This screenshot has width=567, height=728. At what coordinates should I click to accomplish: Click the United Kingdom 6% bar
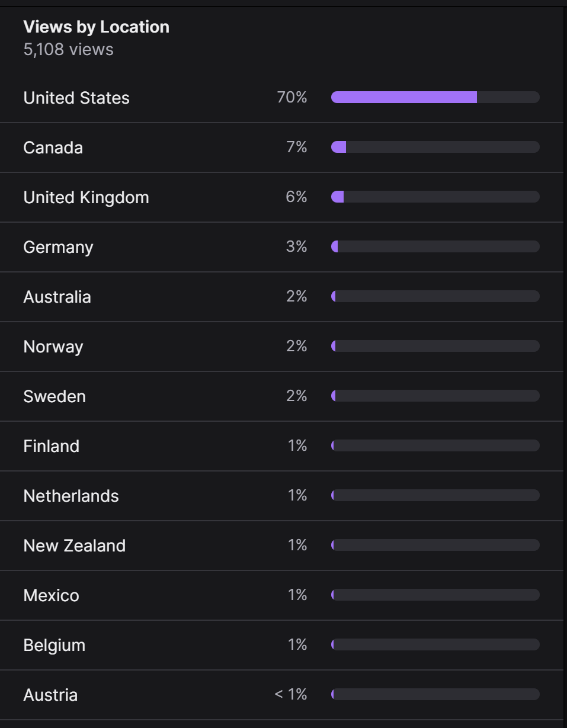435,197
